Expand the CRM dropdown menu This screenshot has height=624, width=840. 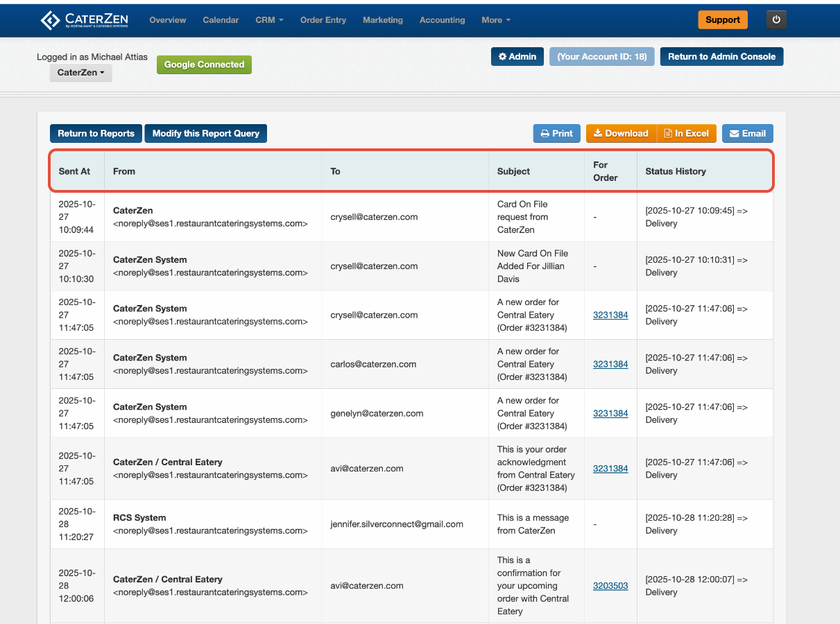[269, 20]
